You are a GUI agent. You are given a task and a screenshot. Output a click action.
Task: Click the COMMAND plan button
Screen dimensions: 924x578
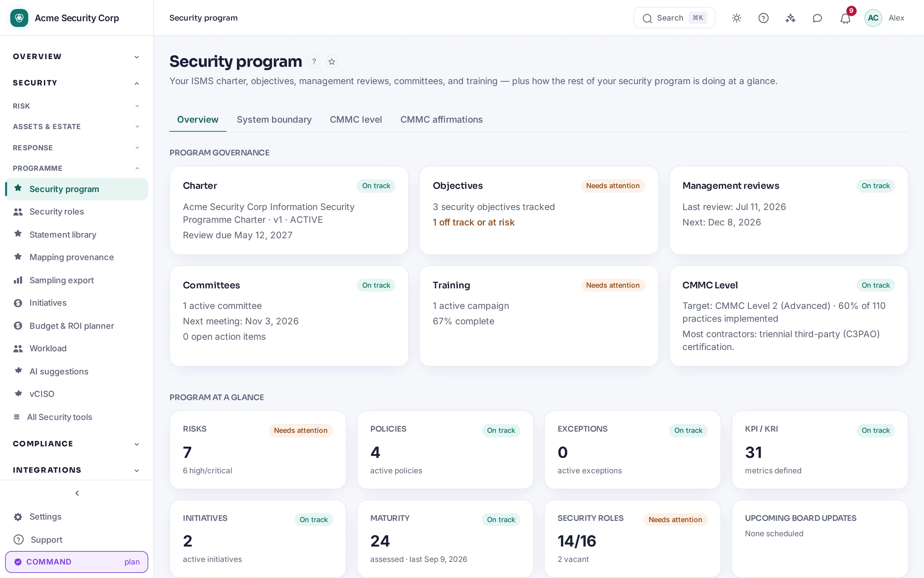click(76, 562)
